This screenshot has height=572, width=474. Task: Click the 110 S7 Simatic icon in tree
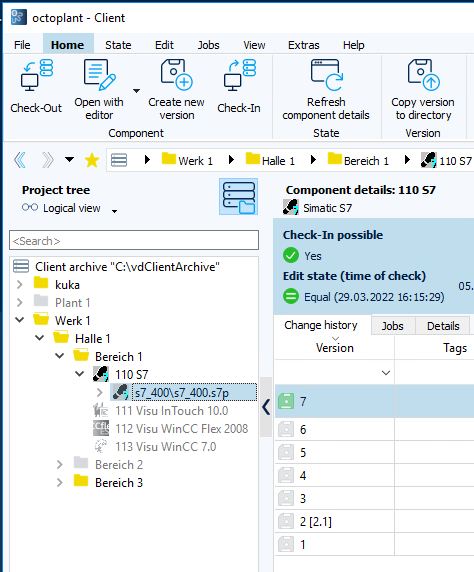[101, 374]
